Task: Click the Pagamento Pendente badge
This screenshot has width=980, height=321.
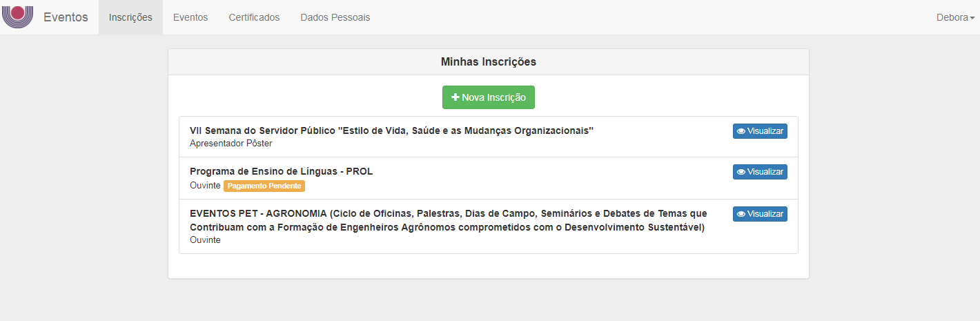Action: click(264, 186)
